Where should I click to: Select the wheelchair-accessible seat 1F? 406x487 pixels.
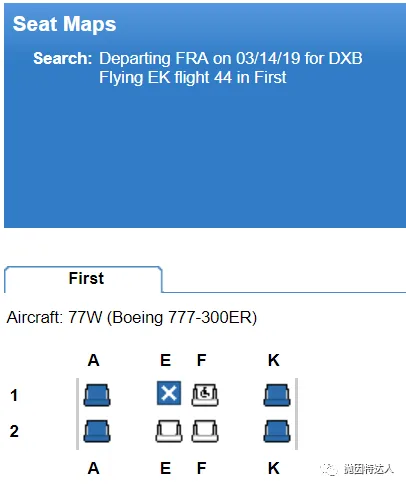click(x=205, y=395)
